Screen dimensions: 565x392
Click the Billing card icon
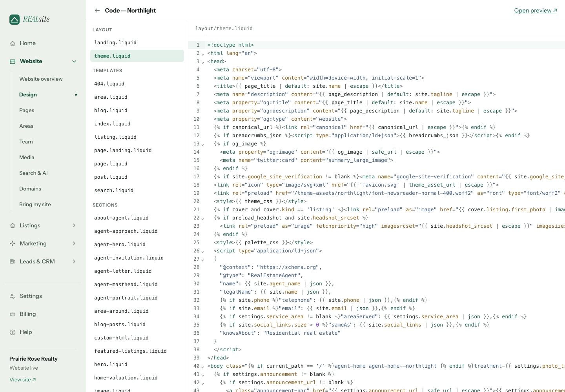pyautogui.click(x=13, y=314)
